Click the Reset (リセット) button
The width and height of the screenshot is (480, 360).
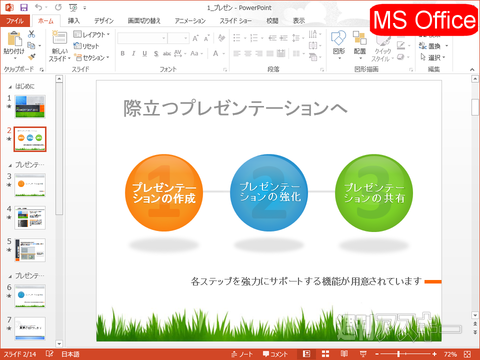point(87,46)
